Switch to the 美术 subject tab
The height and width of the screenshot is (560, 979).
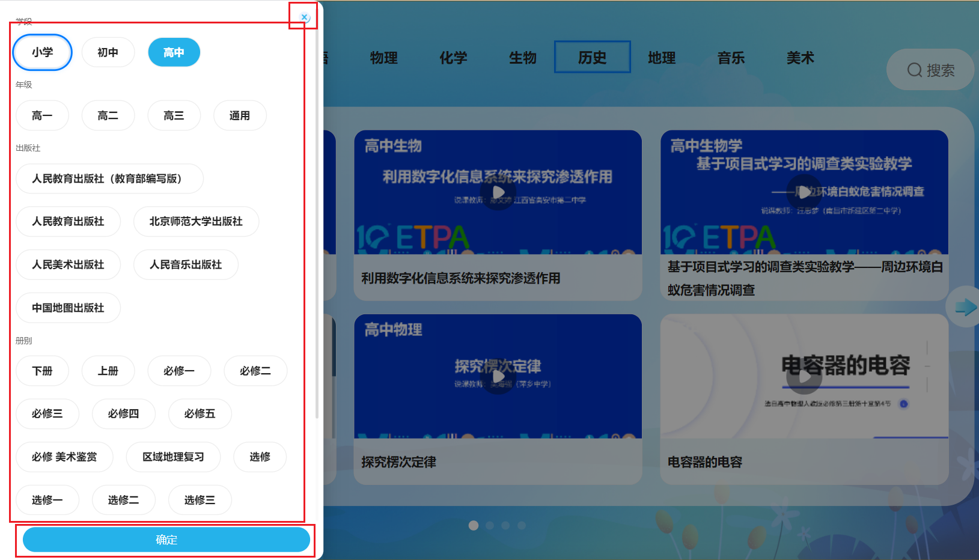pos(801,58)
